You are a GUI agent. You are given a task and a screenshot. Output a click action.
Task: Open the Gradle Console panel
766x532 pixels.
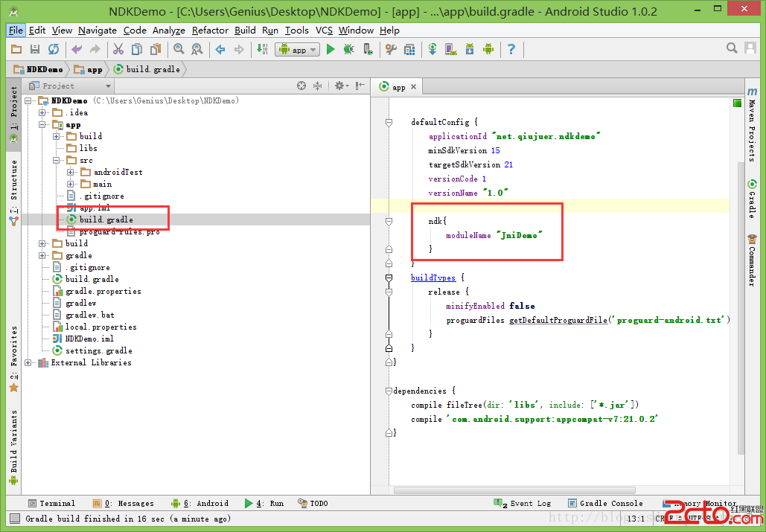tap(605, 504)
